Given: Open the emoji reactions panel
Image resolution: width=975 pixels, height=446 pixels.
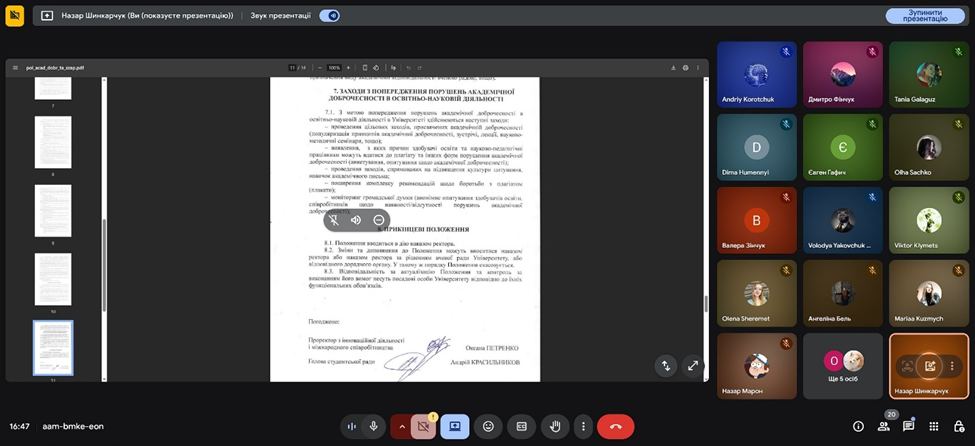Looking at the screenshot, I should (x=488, y=426).
